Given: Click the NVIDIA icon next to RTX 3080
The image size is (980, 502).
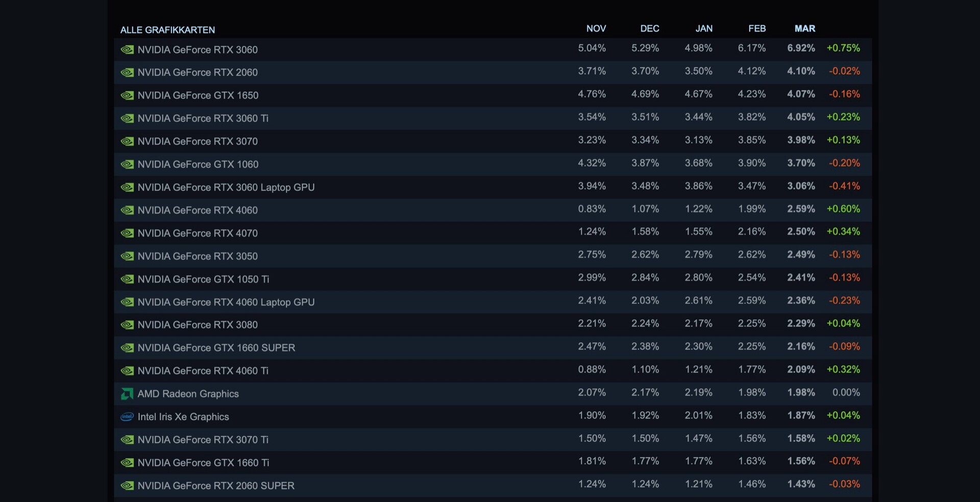Looking at the screenshot, I should (x=127, y=325).
